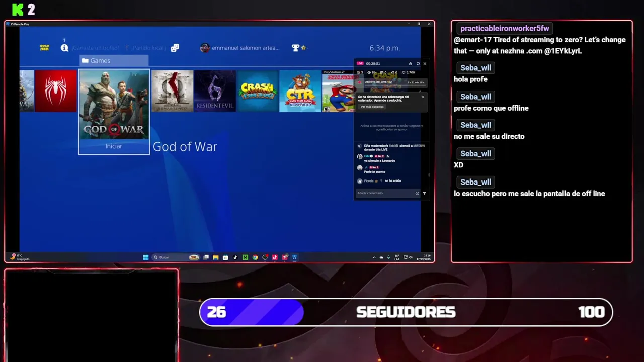
Task: Open Task View in taskbar
Action: pyautogui.click(x=206, y=257)
